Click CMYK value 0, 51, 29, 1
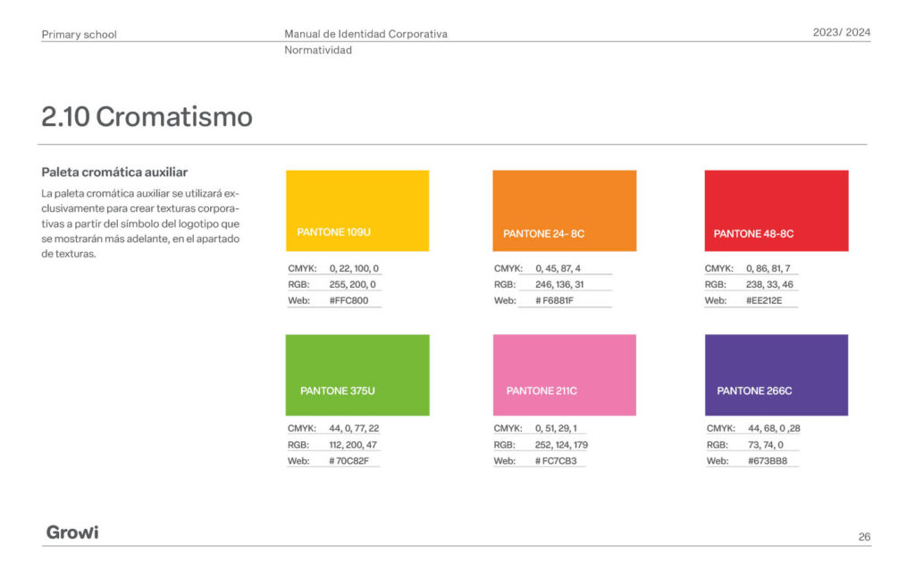The image size is (915, 588). [556, 428]
